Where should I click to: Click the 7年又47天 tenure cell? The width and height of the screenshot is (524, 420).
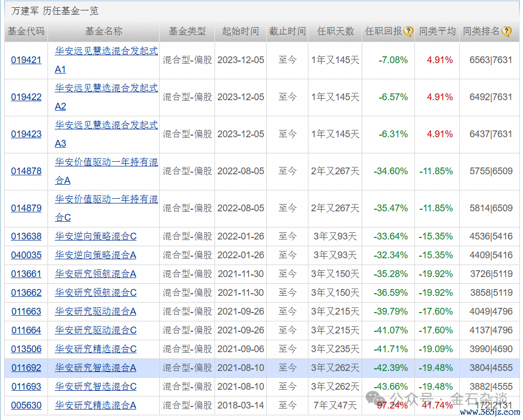[x=335, y=405]
